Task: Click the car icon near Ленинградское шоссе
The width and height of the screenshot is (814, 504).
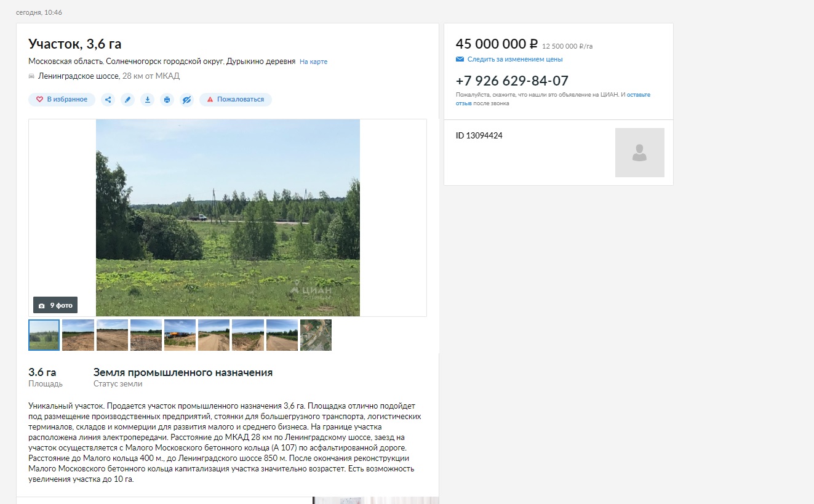Action: point(31,76)
